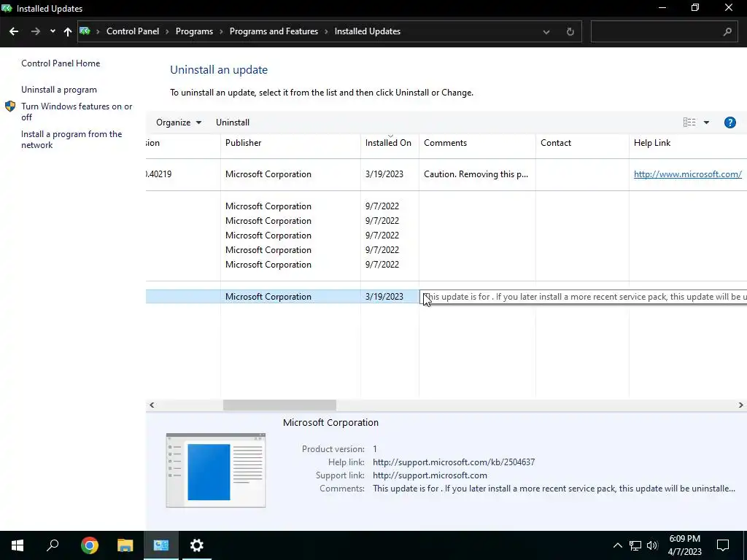Open the Organize dropdown menu

point(179,122)
